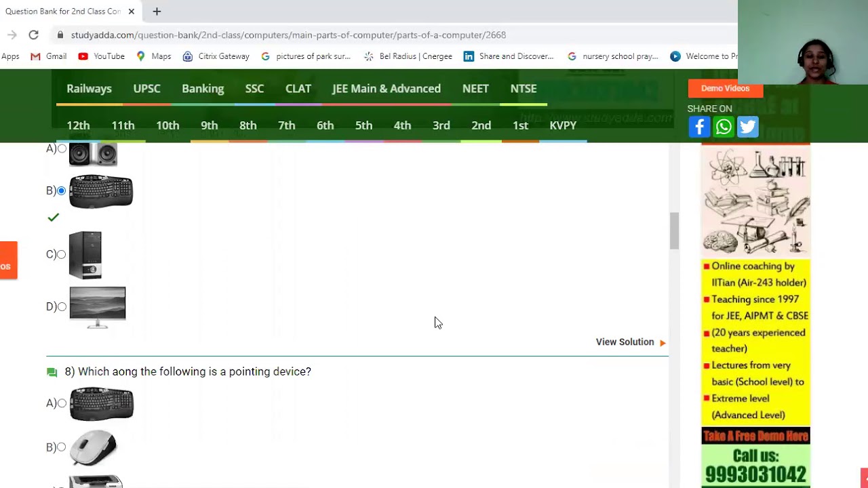868x488 pixels.
Task: Click the arrow next to View Solution
Action: tap(663, 342)
